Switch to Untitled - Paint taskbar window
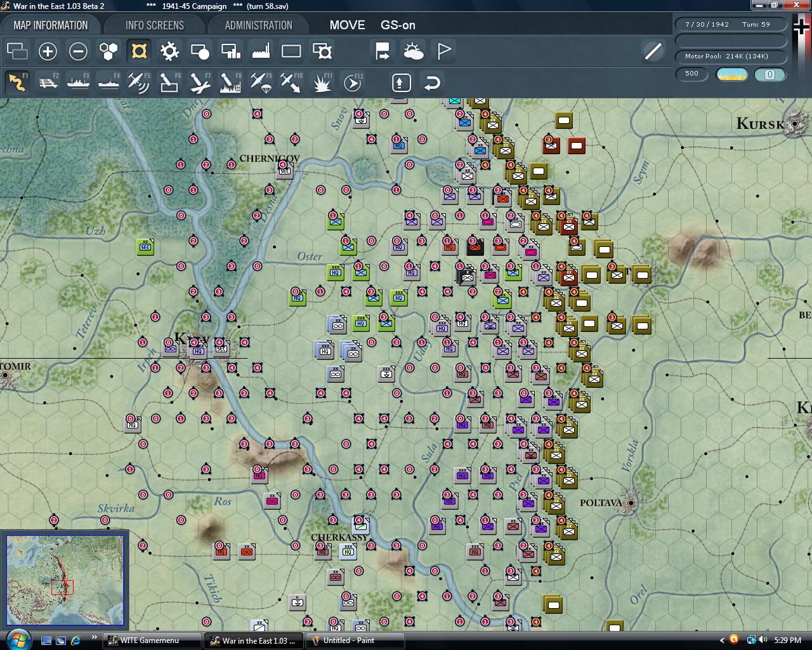812x650 pixels. [x=355, y=640]
